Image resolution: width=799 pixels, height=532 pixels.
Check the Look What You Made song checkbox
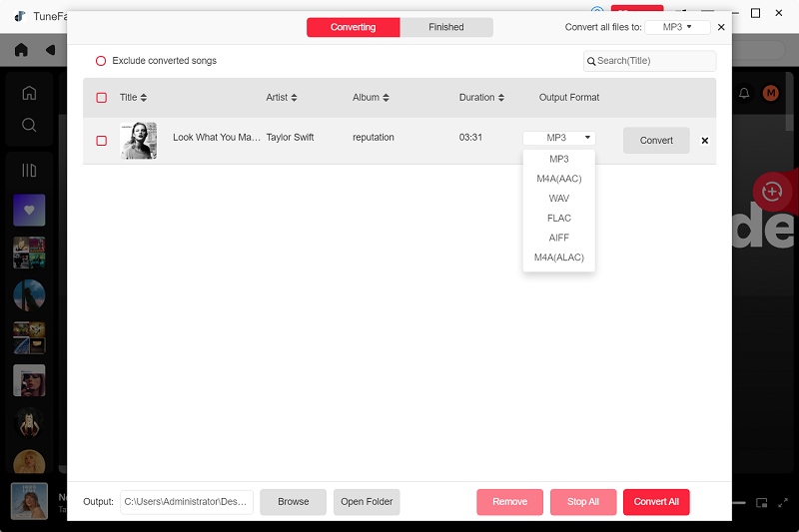click(x=102, y=141)
